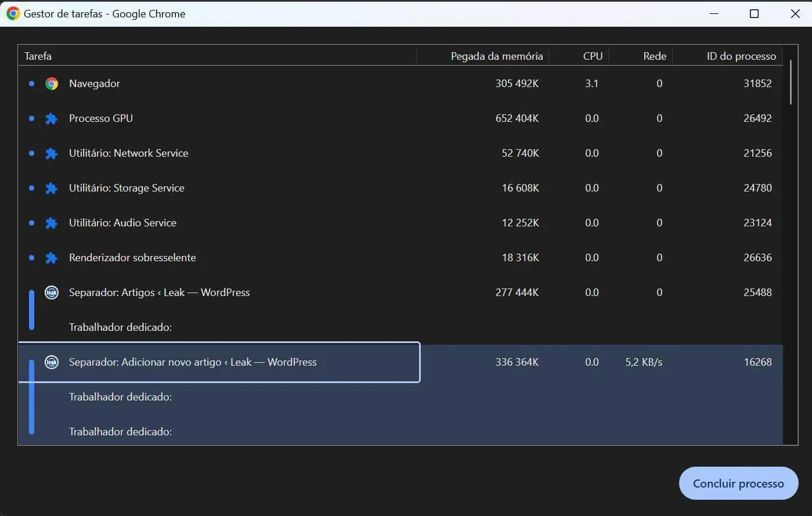Click memory value 305 492K
Image resolution: width=812 pixels, height=516 pixels.
pos(517,84)
